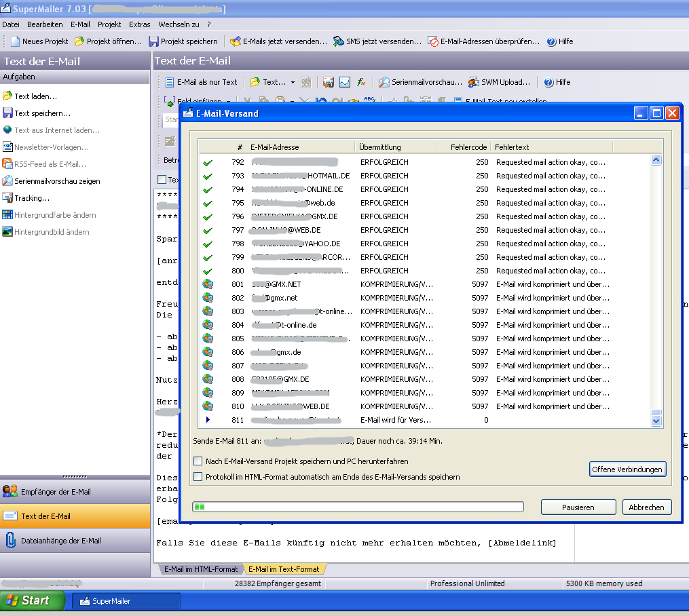The width and height of the screenshot is (689, 616).
Task: Switch to E-Mail im HTML-Format tab
Action: [200, 569]
